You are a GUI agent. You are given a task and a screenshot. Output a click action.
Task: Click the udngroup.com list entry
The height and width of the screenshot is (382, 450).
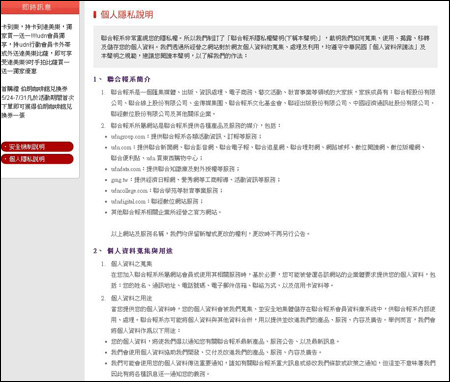(186, 137)
